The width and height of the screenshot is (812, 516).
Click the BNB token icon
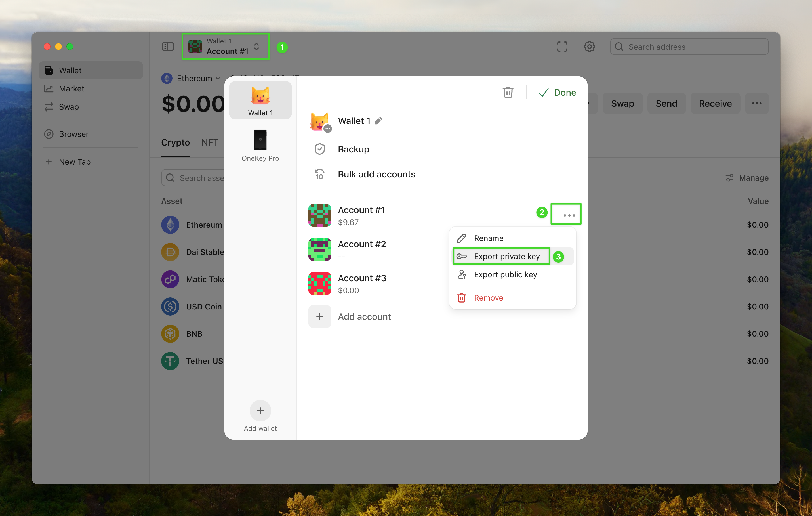(x=170, y=333)
